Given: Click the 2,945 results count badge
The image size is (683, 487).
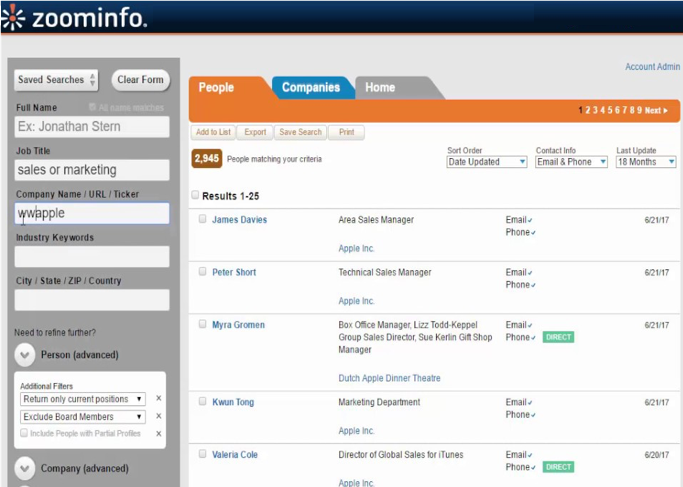Looking at the screenshot, I should pos(206,159).
